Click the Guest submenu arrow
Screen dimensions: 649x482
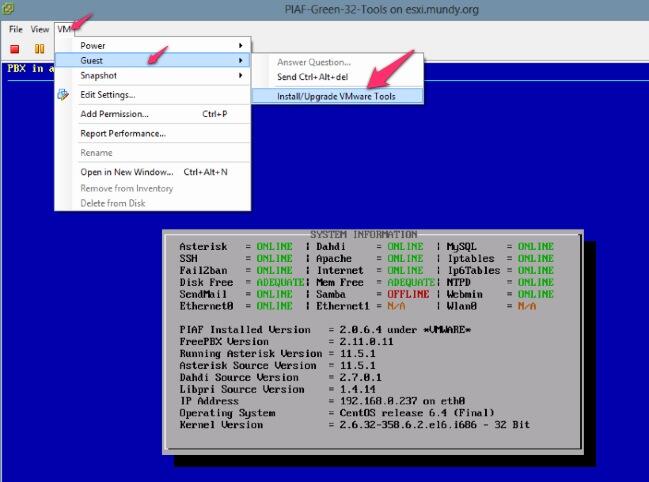240,60
